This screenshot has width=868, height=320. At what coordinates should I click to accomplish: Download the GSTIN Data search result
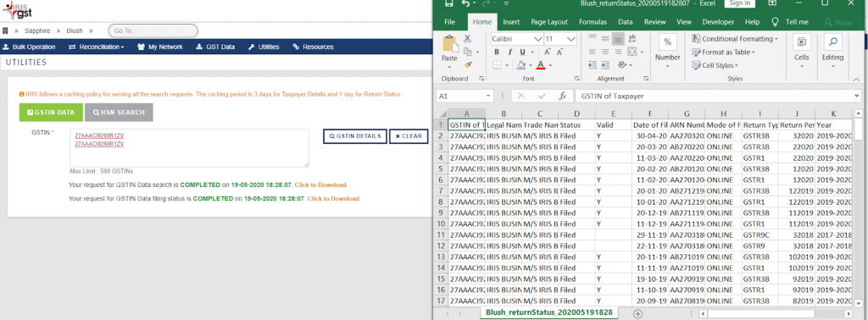(320, 185)
